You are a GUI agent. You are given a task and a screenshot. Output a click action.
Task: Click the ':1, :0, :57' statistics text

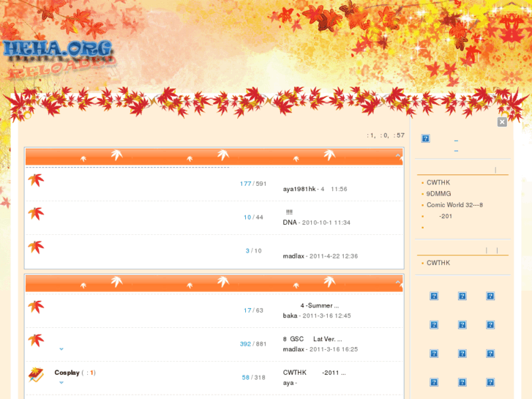(386, 135)
